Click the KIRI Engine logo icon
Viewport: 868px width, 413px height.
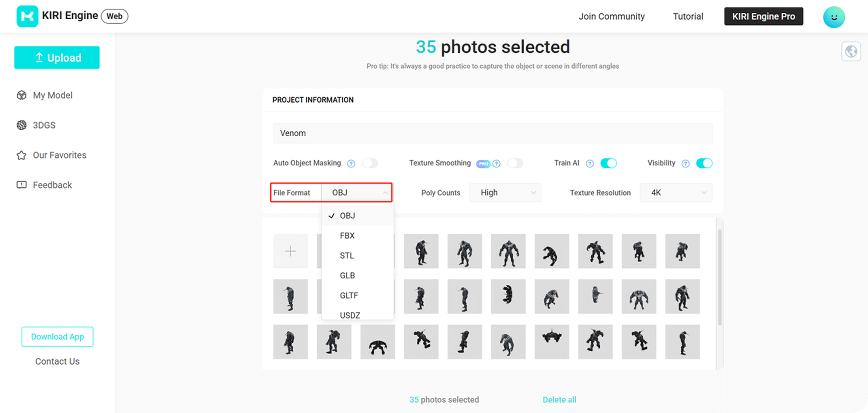click(x=27, y=16)
